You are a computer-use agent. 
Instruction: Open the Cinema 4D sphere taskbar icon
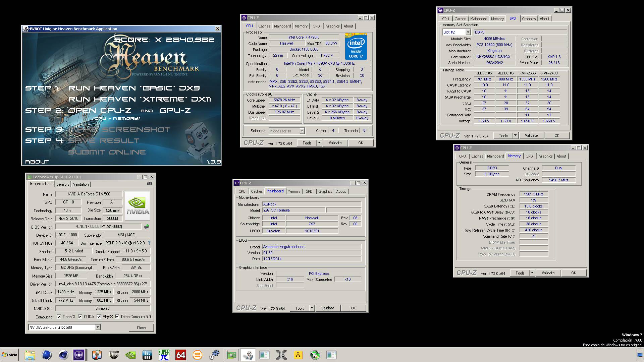click(x=63, y=355)
